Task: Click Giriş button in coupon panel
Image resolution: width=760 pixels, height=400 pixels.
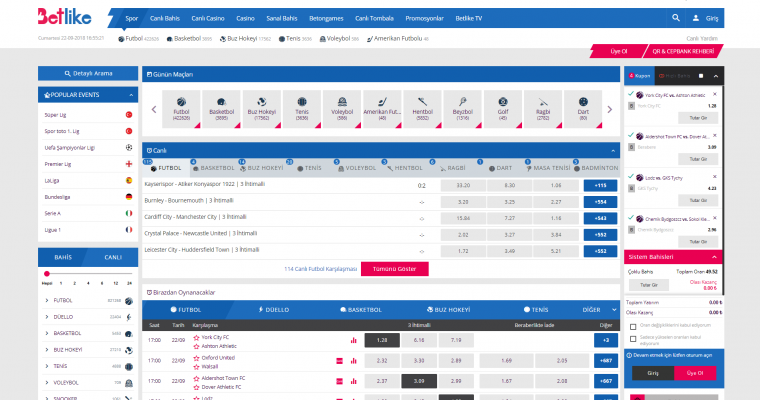Action: tap(653, 373)
